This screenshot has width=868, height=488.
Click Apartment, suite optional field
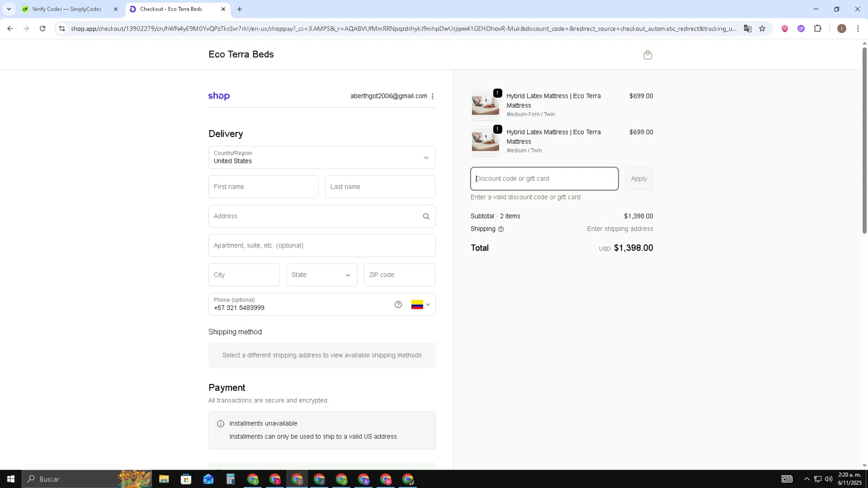pos(322,246)
